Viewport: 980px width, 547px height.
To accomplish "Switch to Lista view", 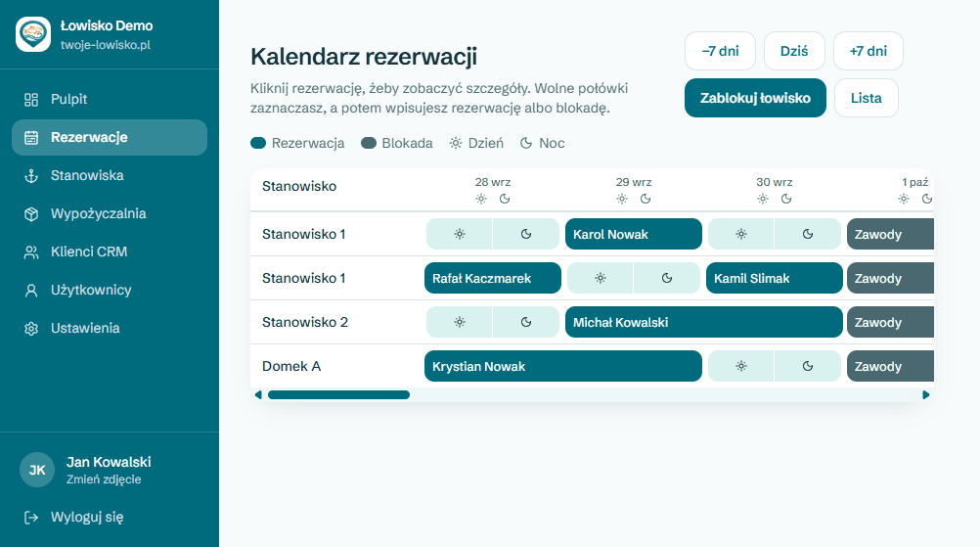I will 867,98.
